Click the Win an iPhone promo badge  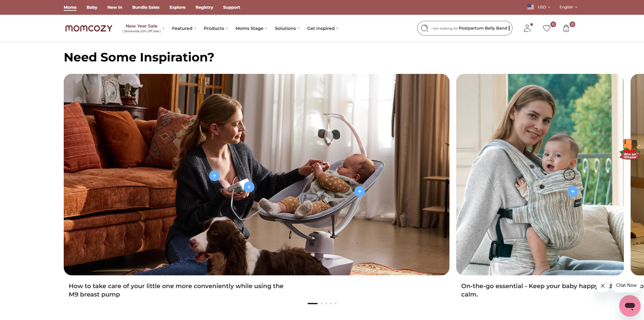point(630,149)
